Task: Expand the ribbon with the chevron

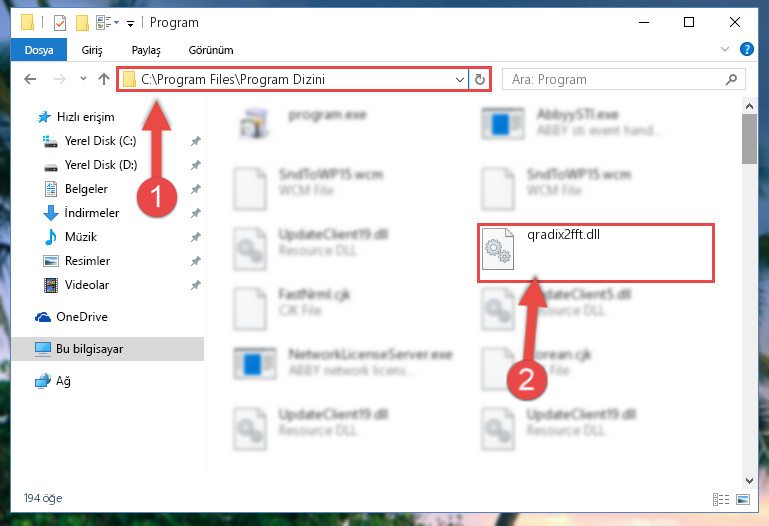Action: (x=724, y=49)
